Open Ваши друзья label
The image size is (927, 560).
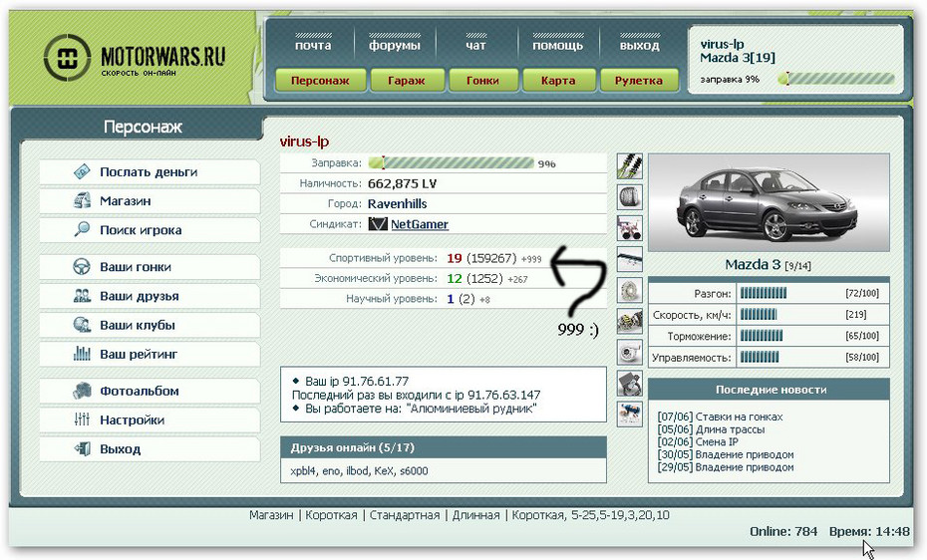[139, 296]
